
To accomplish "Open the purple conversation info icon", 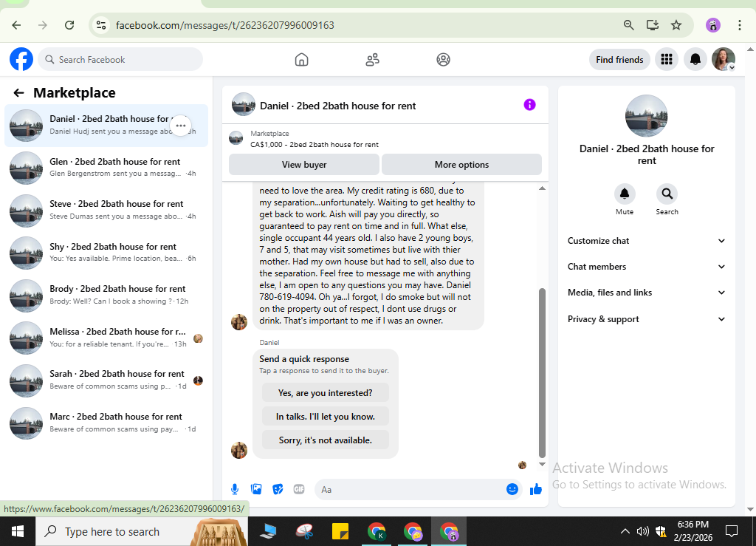I will 529,105.
